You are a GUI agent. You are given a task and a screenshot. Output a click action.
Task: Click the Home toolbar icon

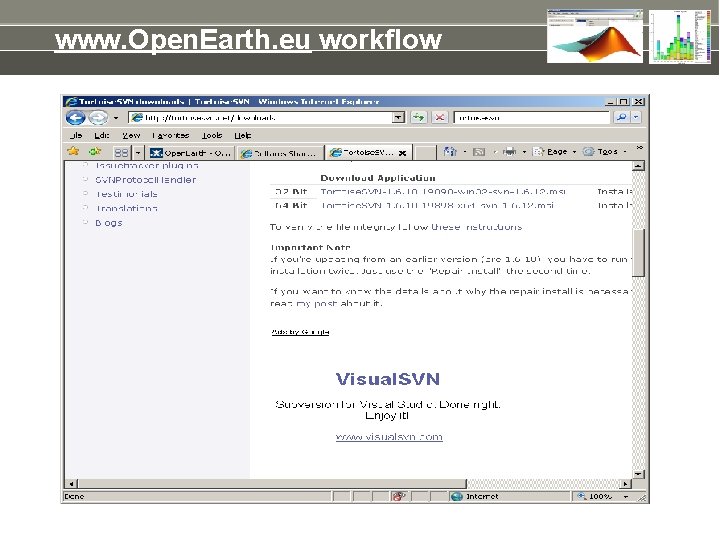[450, 152]
